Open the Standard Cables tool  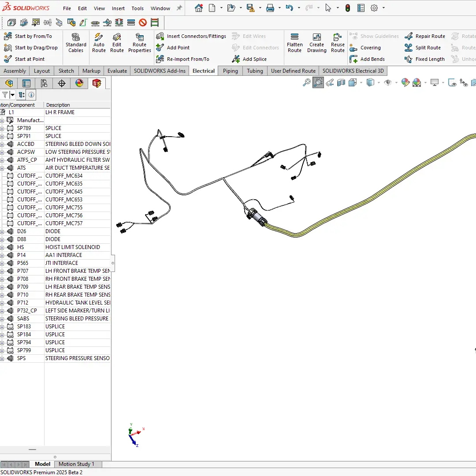[x=75, y=42]
